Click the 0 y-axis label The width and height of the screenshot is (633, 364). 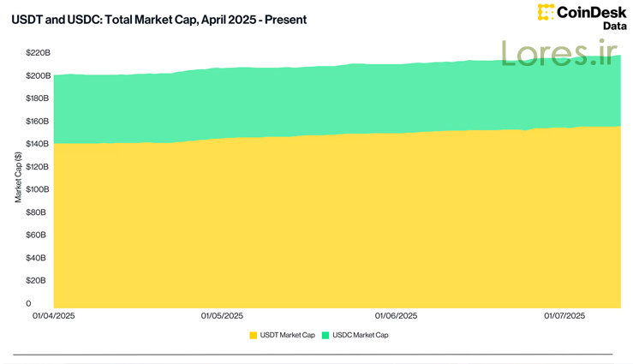[x=28, y=303]
